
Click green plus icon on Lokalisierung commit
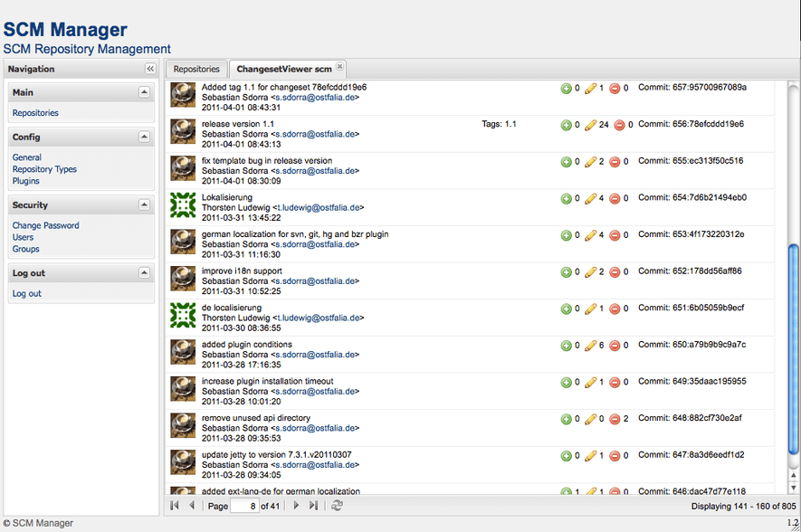point(566,200)
